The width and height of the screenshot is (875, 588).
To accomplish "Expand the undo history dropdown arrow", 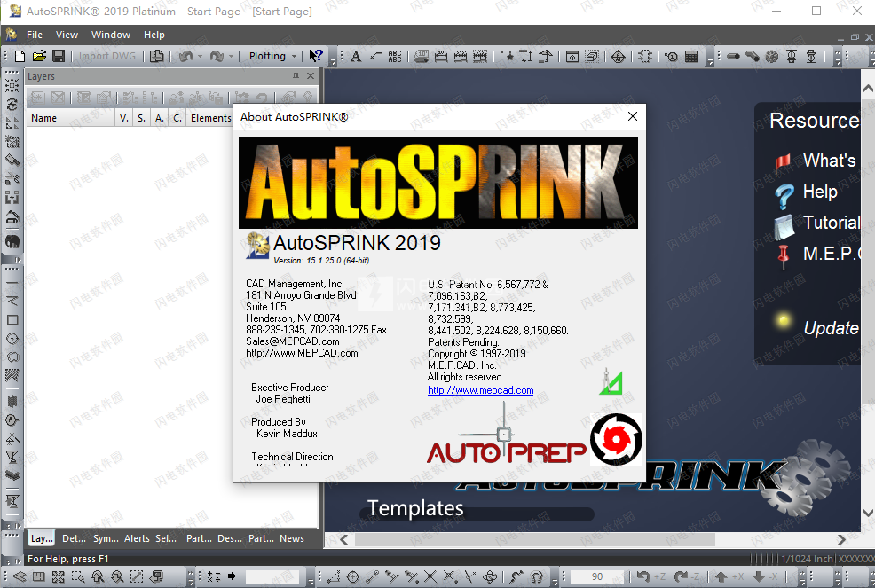I will coord(200,57).
